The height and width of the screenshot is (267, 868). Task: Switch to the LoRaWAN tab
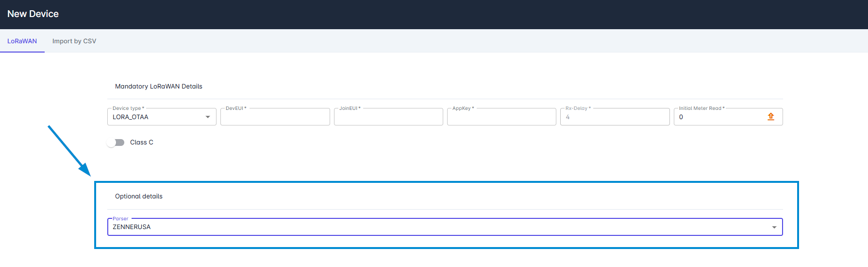(x=22, y=41)
